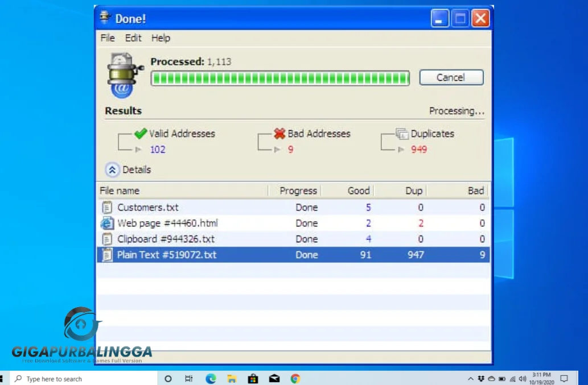Open File Explorer from taskbar
The image size is (588, 385).
click(x=232, y=379)
